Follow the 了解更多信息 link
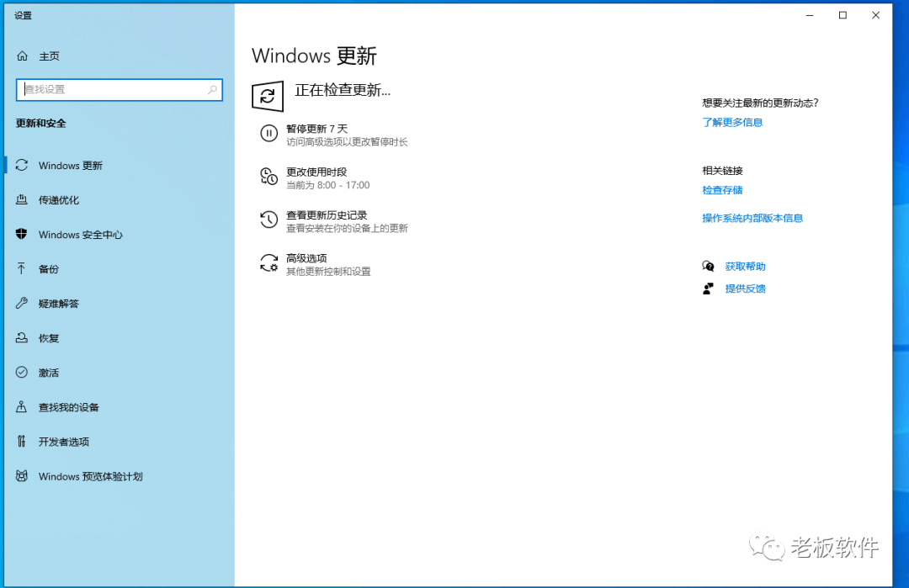Viewport: 909px width, 588px height. [x=732, y=122]
